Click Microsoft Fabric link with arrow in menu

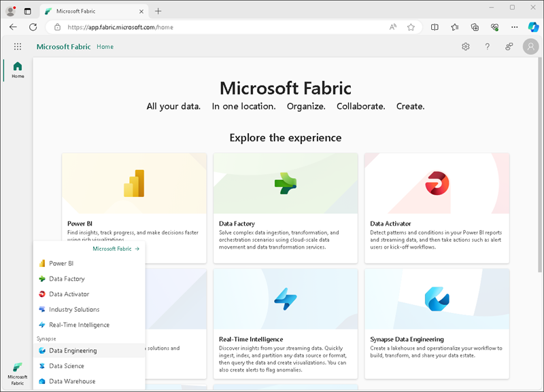116,249
